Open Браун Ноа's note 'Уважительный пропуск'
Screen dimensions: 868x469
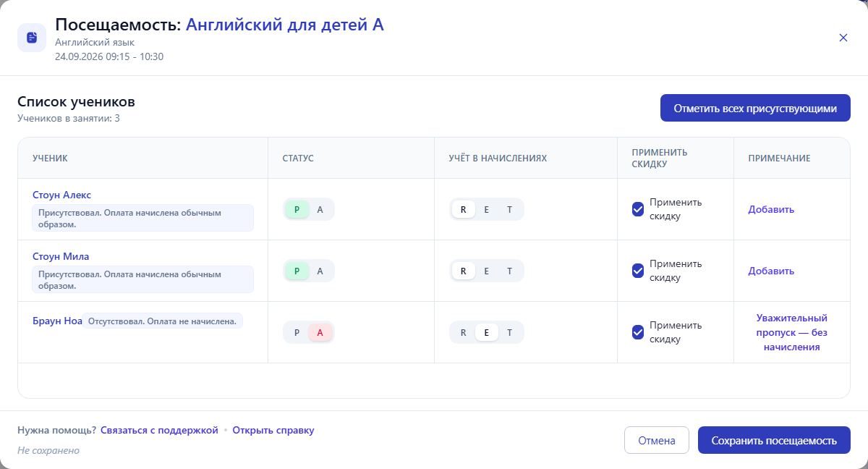point(791,332)
